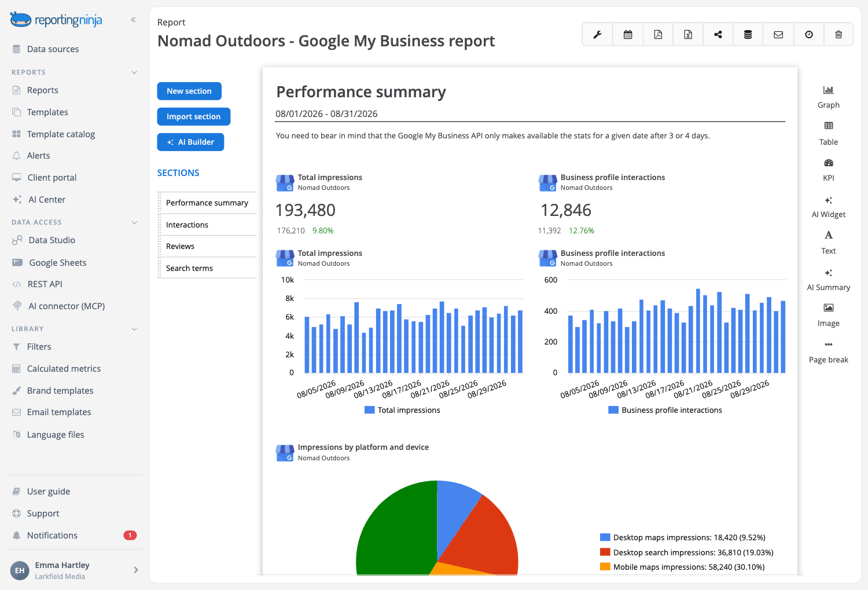Add an AI Widget
Viewport: 868px width, 590px height.
[x=829, y=207]
